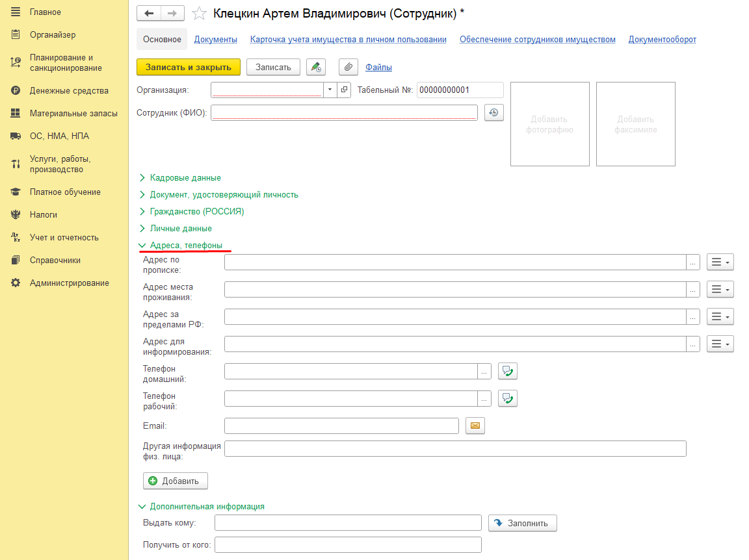Click Добавить факсимиле placeholder
Viewport: 749px width, 560px height.
point(636,124)
